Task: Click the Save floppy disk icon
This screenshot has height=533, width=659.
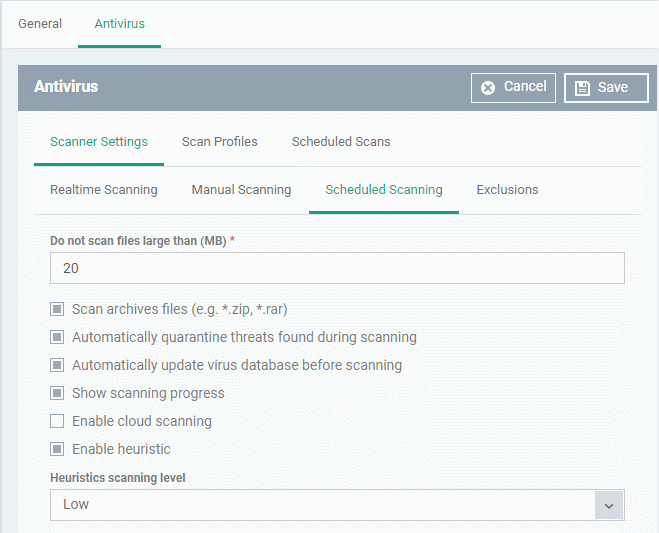Action: click(582, 88)
